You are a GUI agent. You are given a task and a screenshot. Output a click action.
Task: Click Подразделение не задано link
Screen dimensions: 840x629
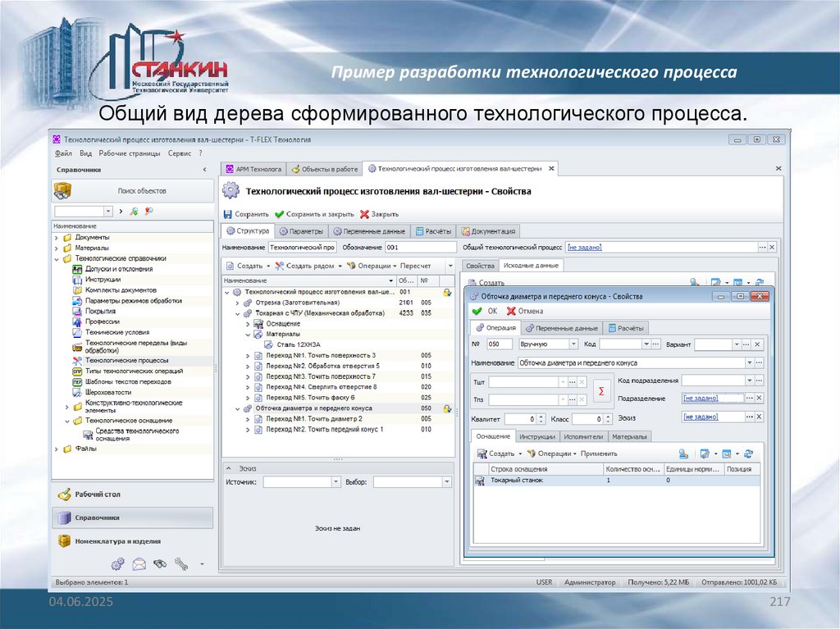(x=701, y=398)
